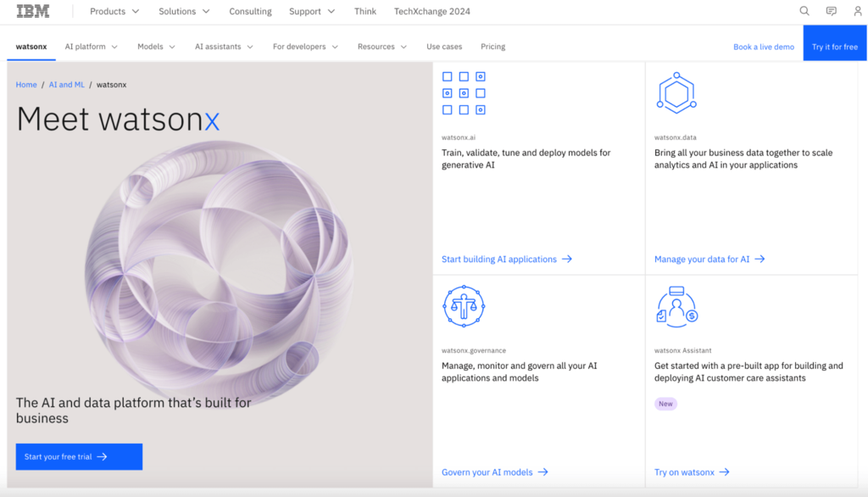Screen dimensions: 868x497
Task: Click the watsonx.governance scales icon
Action: point(464,307)
